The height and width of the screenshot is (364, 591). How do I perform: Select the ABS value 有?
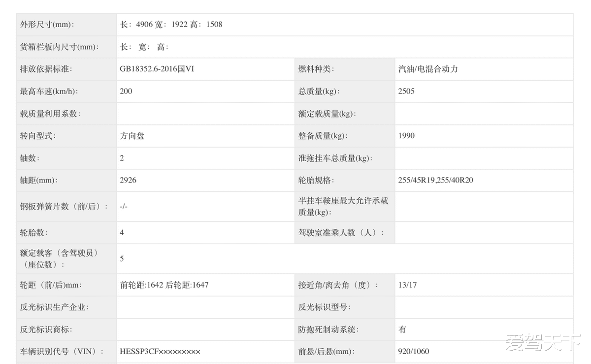pyautogui.click(x=402, y=330)
